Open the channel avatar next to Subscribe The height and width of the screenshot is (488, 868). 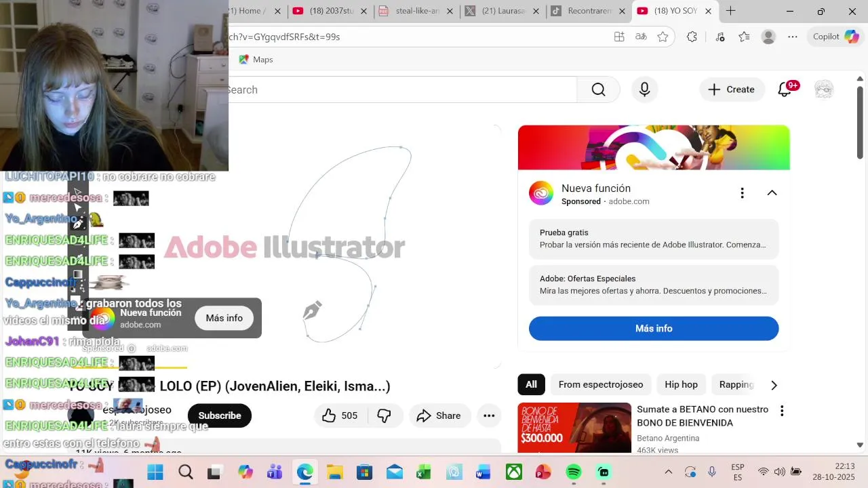pyautogui.click(x=81, y=415)
